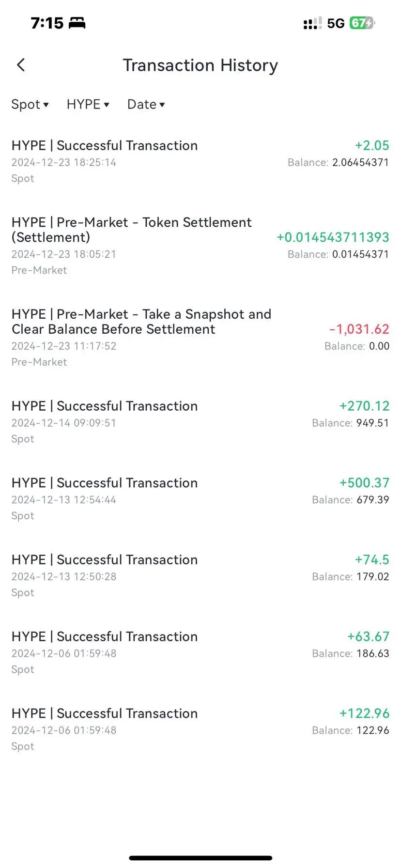
Task: Open the Date filter dropdown
Action: point(146,104)
